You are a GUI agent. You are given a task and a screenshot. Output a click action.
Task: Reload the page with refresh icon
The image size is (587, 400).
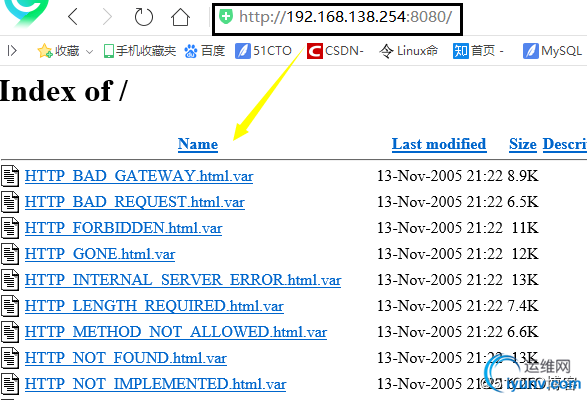click(x=143, y=17)
